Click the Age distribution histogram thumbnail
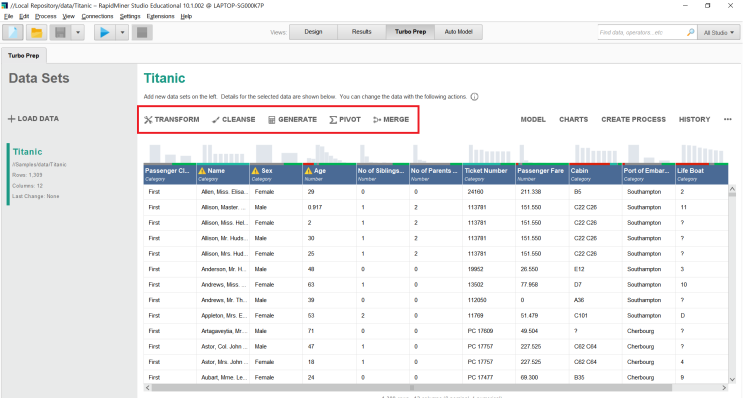743x398 pixels. pos(329,154)
